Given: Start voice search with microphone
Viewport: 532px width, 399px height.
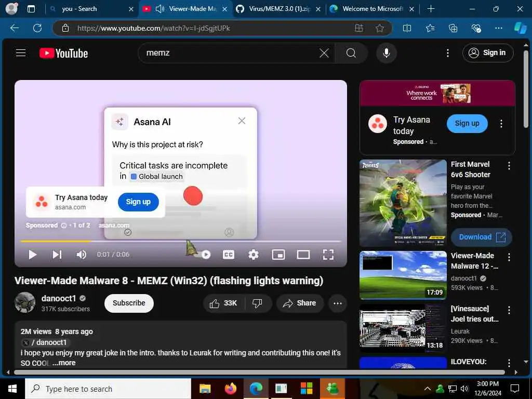Looking at the screenshot, I should coord(386,53).
